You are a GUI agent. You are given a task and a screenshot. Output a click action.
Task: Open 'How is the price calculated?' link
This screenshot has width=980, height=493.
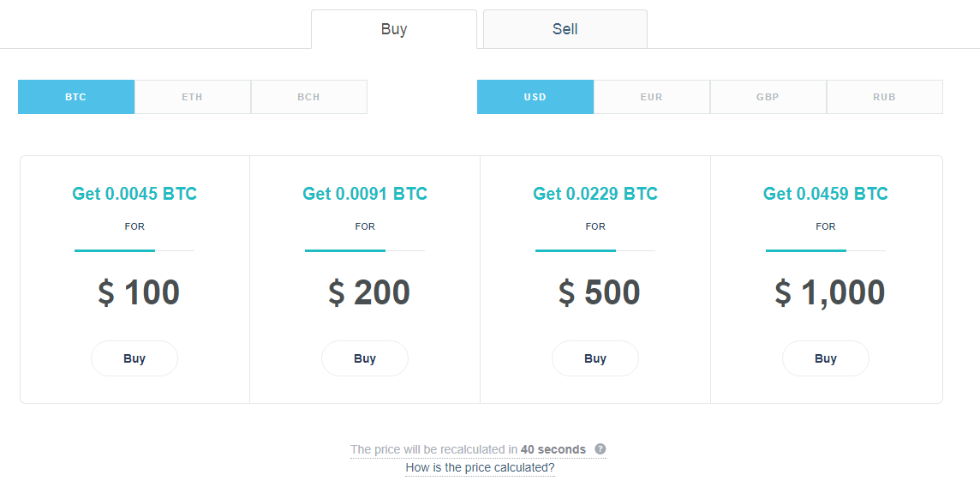(x=480, y=467)
